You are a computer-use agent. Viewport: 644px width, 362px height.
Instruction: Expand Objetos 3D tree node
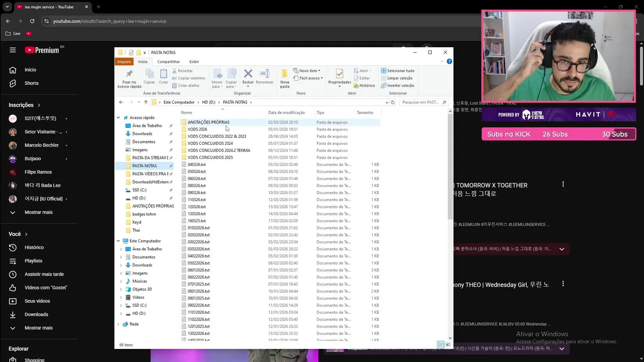pyautogui.click(x=121, y=289)
